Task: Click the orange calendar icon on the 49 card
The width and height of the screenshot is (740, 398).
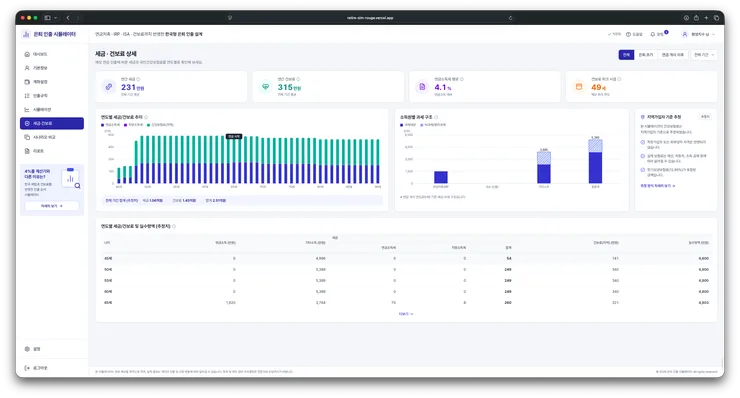Action: (x=579, y=87)
